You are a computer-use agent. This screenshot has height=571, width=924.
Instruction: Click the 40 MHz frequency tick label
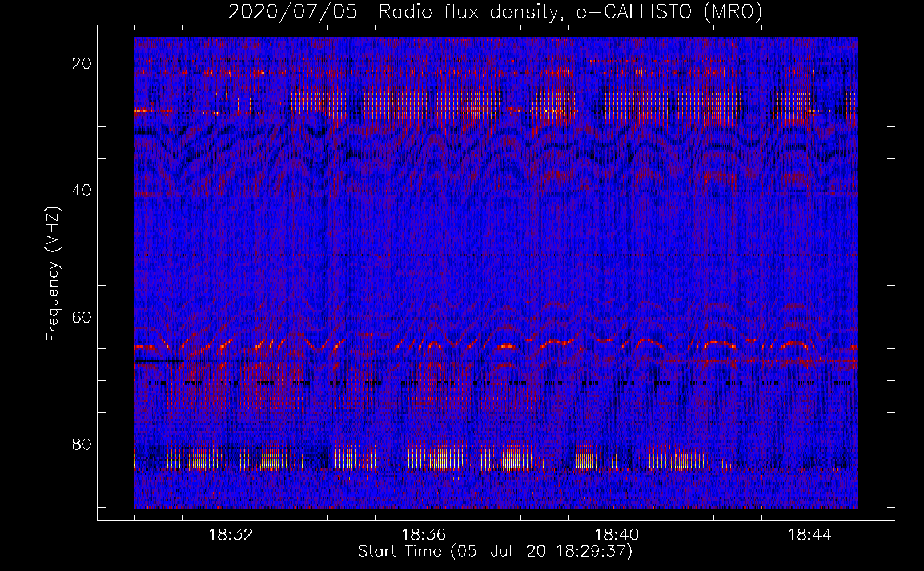click(x=82, y=190)
